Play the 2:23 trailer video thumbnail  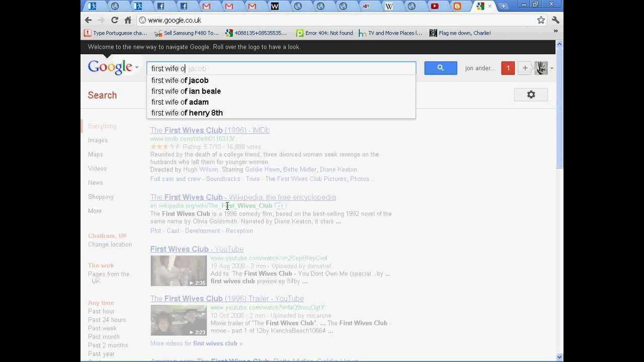[179, 320]
